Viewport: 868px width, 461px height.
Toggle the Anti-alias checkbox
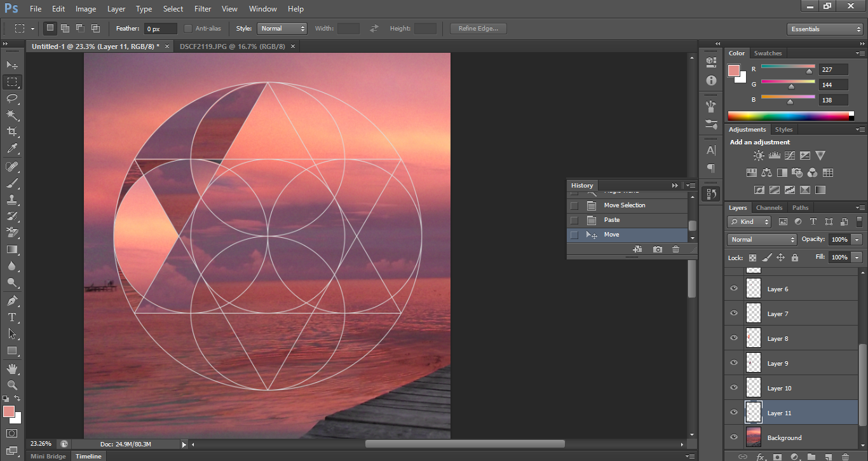(188, 29)
